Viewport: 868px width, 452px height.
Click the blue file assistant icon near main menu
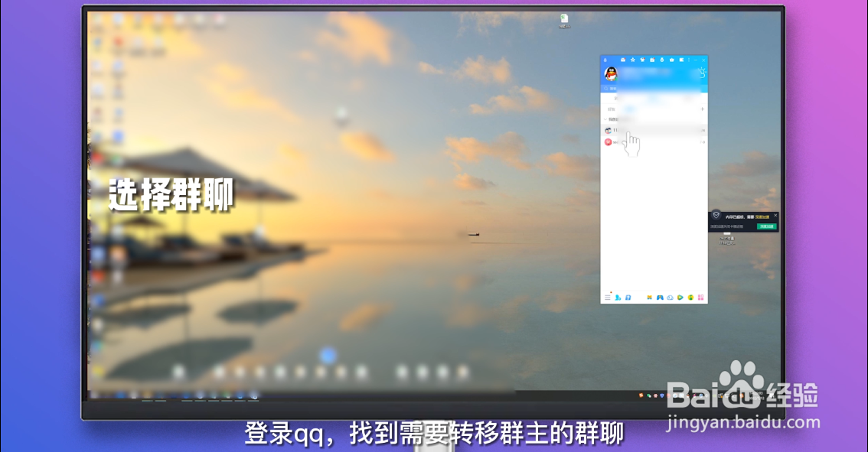coord(628,298)
